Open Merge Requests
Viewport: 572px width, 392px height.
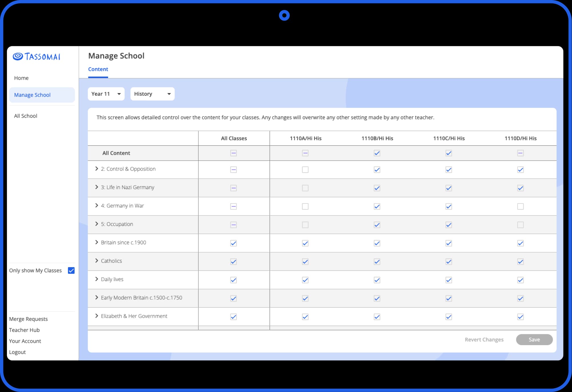pyautogui.click(x=28, y=319)
